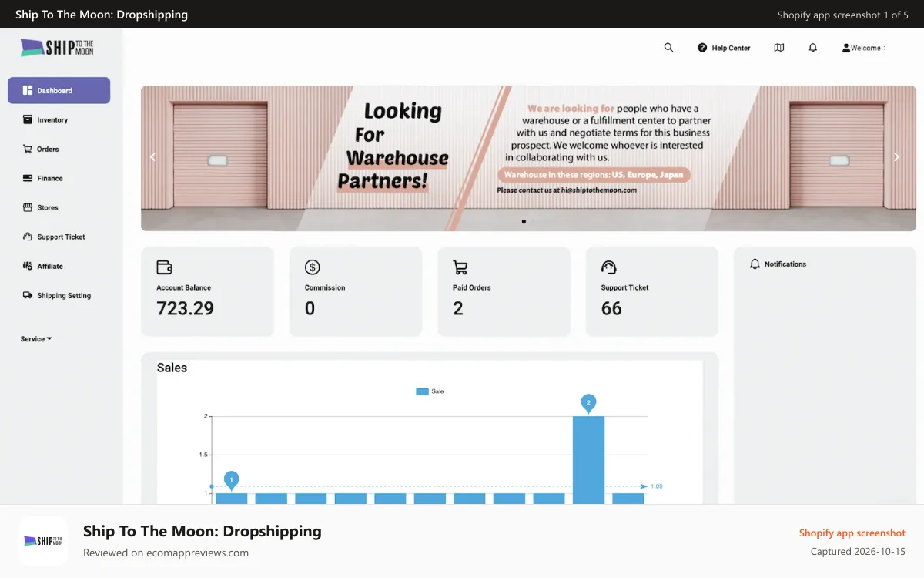924x578 pixels.
Task: Click the Inventory box icon
Action: click(x=28, y=119)
